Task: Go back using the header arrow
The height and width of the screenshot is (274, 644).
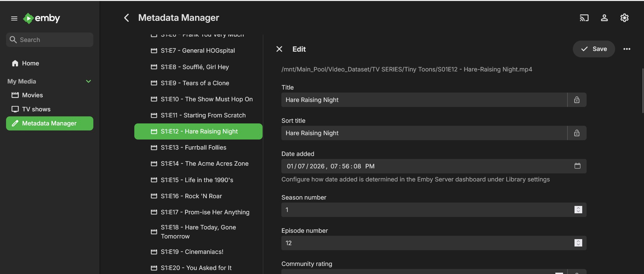Action: [127, 18]
